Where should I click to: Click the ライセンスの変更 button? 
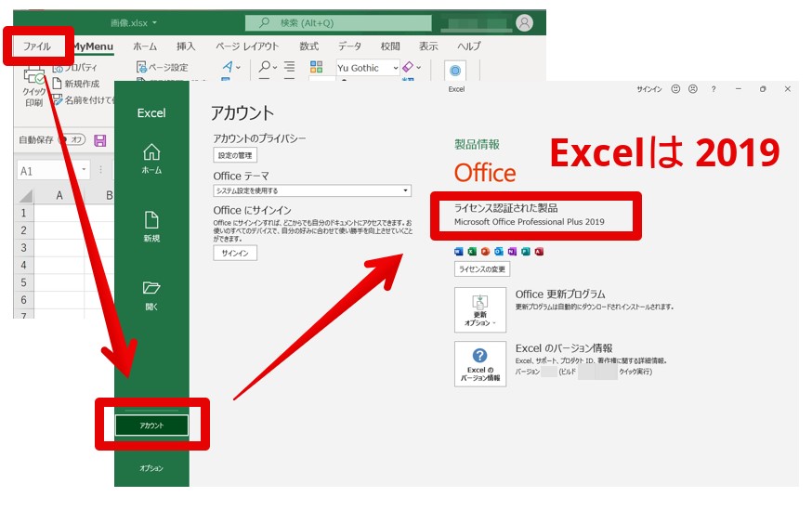point(482,269)
